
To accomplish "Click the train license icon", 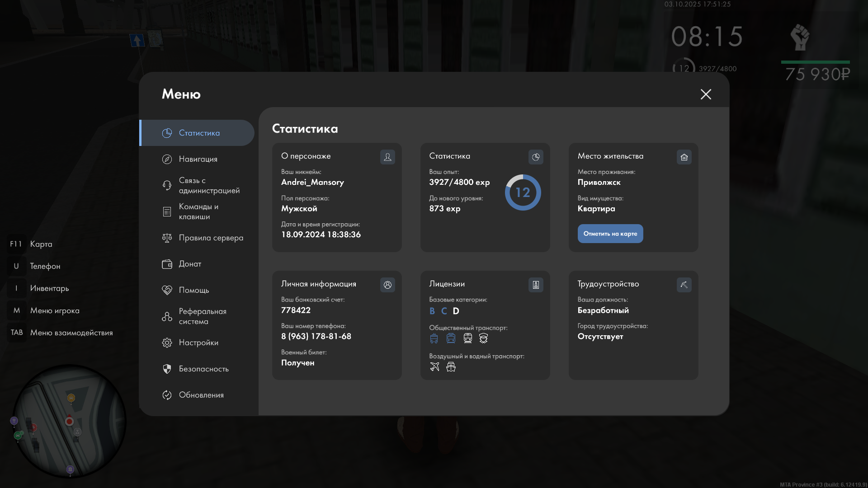I will pos(468,338).
